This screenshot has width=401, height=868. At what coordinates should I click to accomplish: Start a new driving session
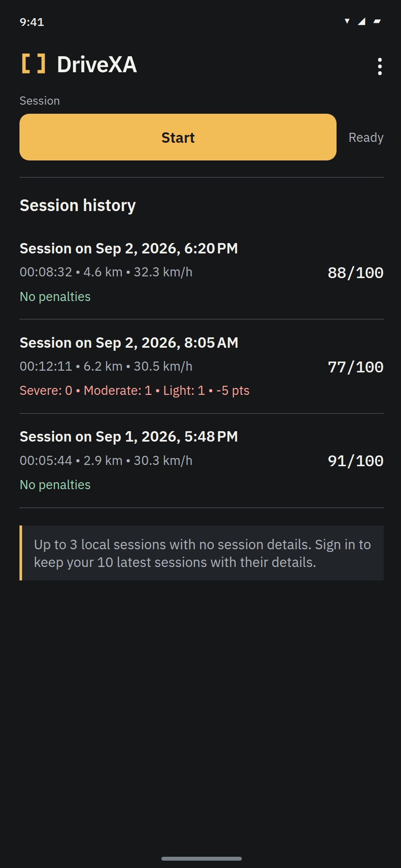178,137
